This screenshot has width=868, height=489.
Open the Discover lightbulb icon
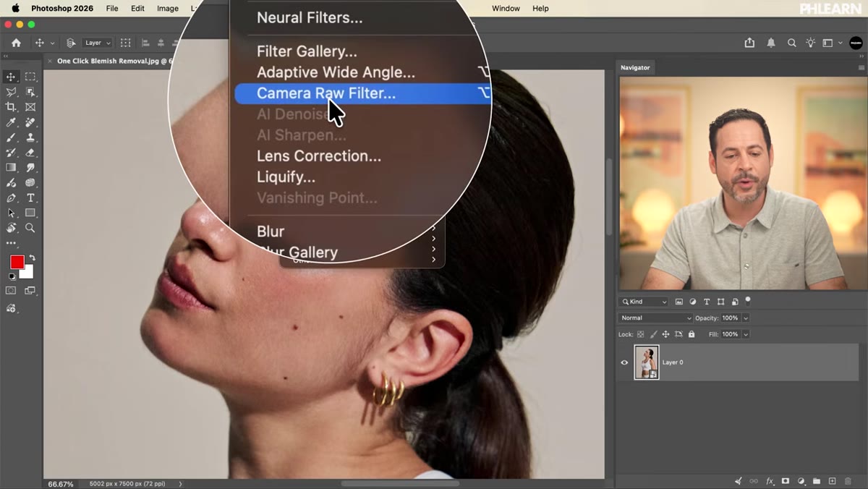point(811,43)
